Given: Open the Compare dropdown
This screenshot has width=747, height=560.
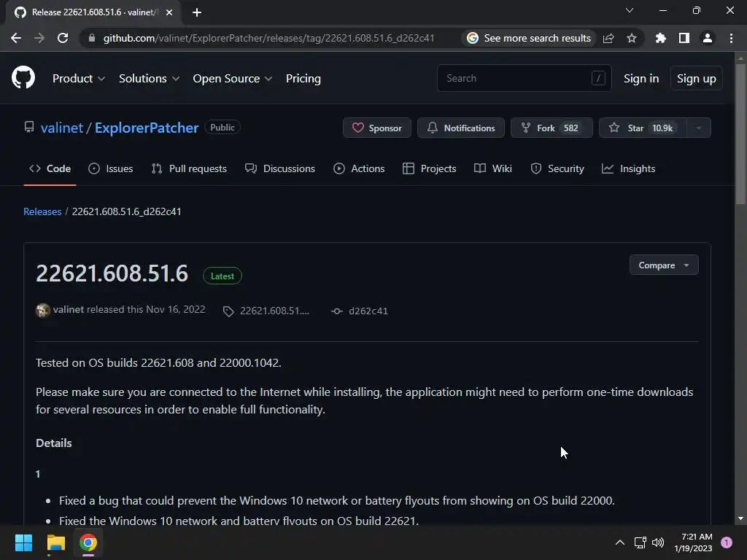Looking at the screenshot, I should point(664,265).
